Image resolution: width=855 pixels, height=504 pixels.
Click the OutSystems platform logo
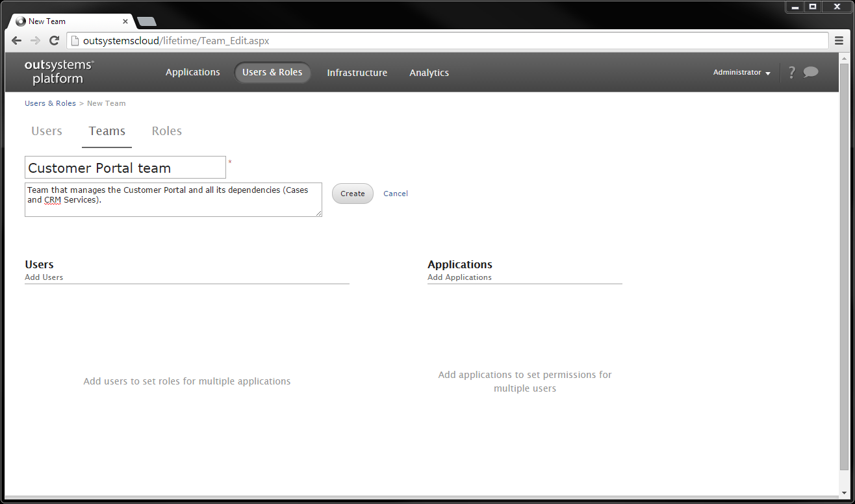tap(58, 72)
